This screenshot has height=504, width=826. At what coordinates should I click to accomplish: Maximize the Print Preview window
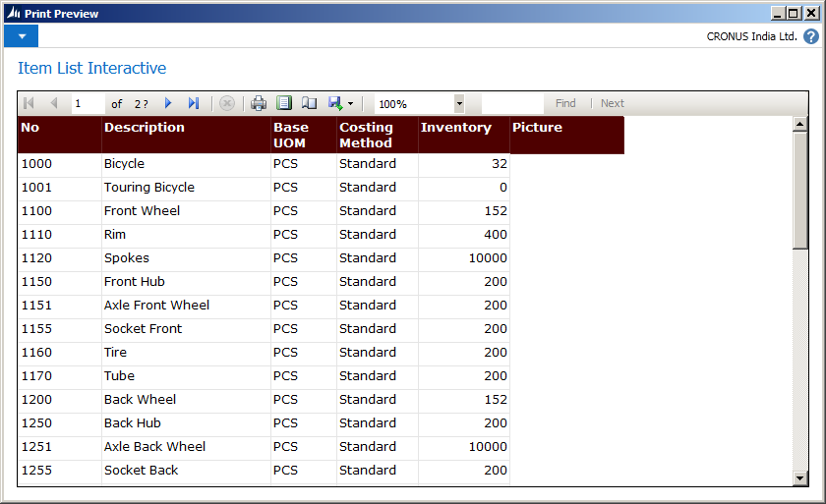[x=793, y=13]
